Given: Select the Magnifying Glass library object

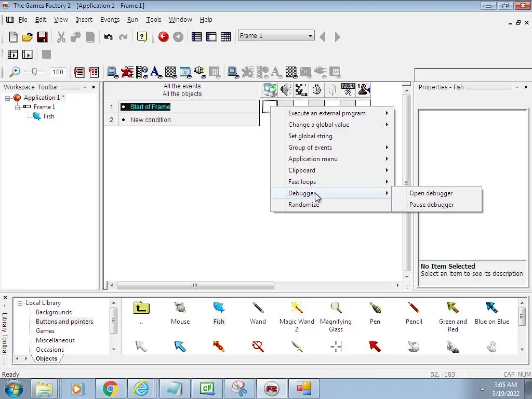Looking at the screenshot, I should tap(336, 316).
